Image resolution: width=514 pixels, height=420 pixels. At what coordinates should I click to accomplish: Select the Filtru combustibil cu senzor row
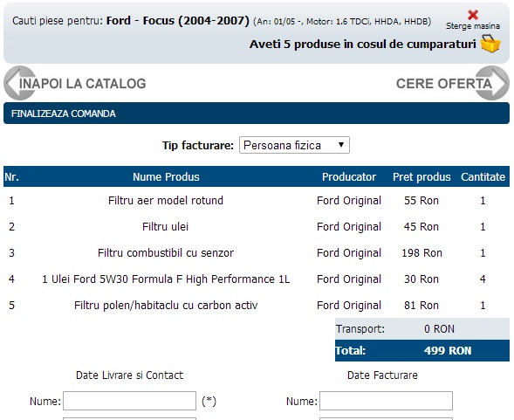(257, 252)
